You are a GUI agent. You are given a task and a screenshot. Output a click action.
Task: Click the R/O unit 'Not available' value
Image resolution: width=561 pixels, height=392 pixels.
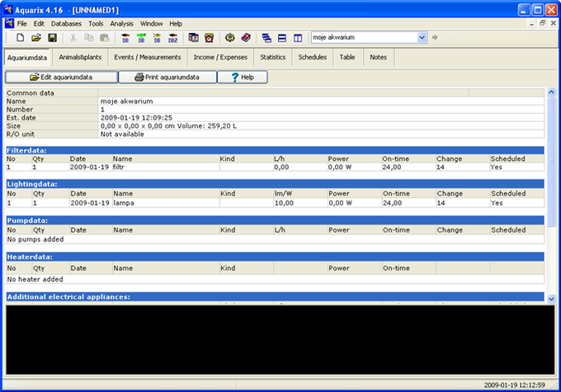click(122, 135)
